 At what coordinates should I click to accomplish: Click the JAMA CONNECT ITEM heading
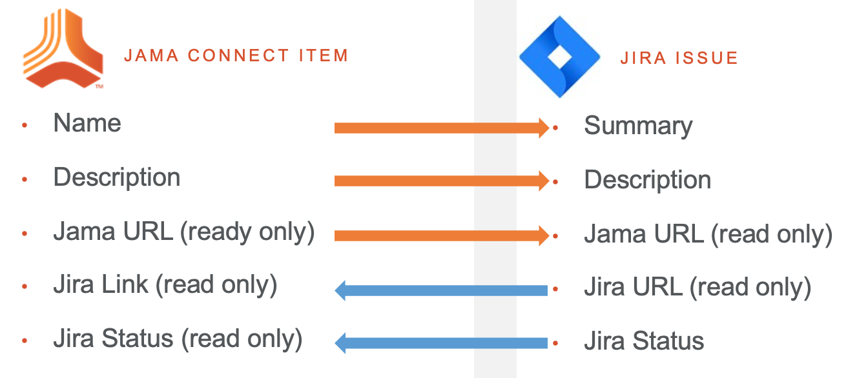click(x=236, y=55)
